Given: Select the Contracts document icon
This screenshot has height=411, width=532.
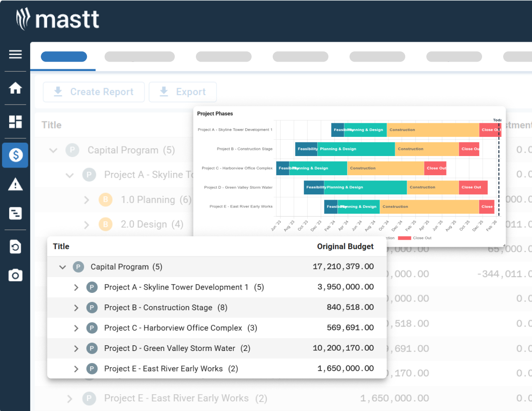Looking at the screenshot, I should tap(15, 213).
